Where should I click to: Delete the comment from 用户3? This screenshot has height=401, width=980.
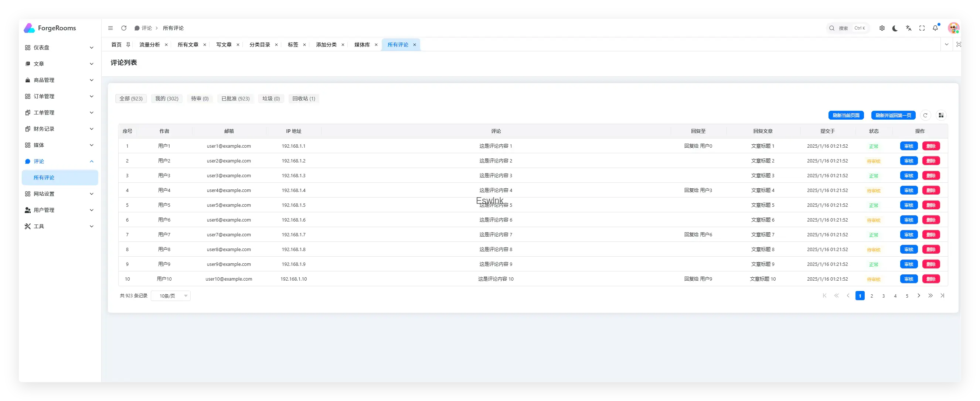tap(930, 176)
